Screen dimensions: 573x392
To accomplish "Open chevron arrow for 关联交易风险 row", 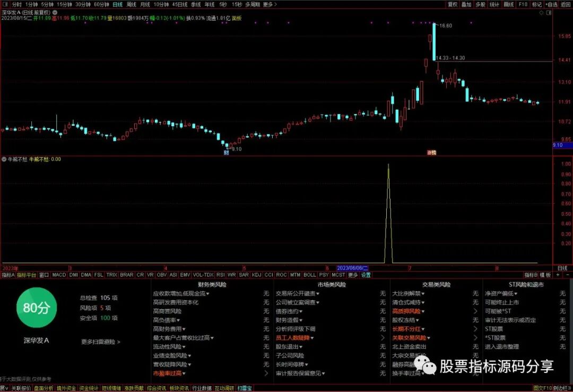I will (475, 337).
